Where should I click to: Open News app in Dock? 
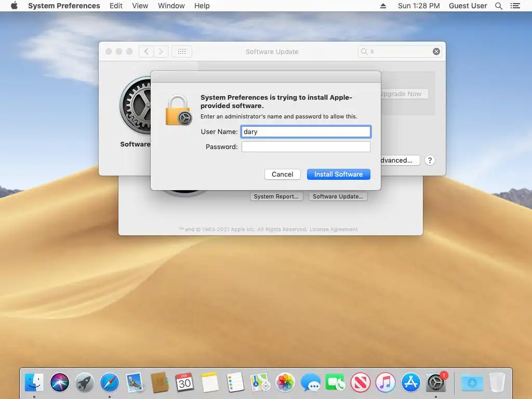click(x=361, y=382)
